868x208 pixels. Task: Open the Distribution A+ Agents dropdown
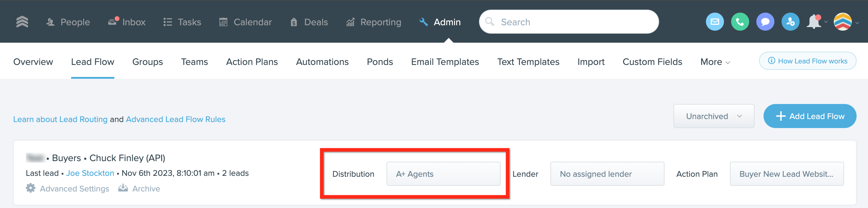(x=443, y=174)
